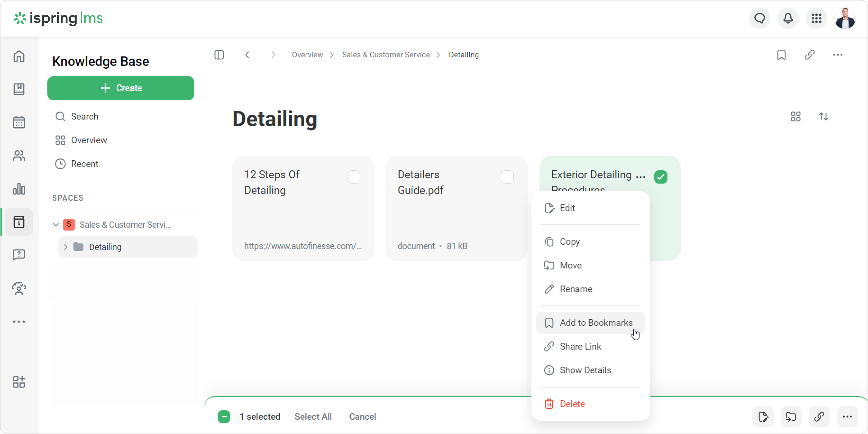Toggle the sidebar panel icon
Image resolution: width=868 pixels, height=434 pixels.
point(219,55)
